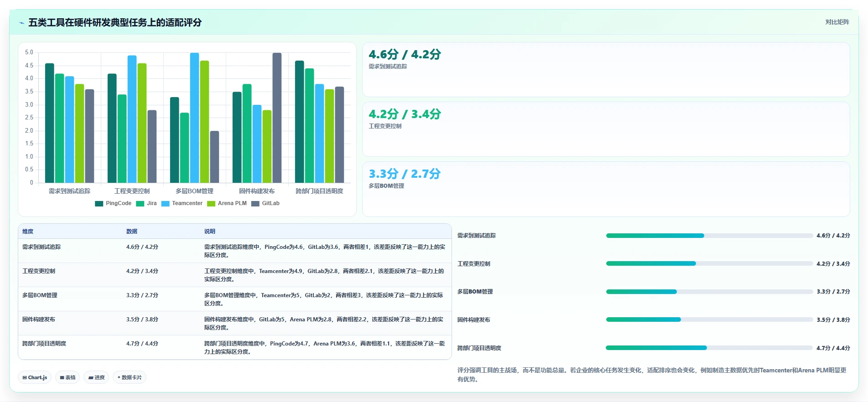Screen dimensions: 868x402
Task: Click the 固件构建发布 progress bar
Action: pos(709,320)
